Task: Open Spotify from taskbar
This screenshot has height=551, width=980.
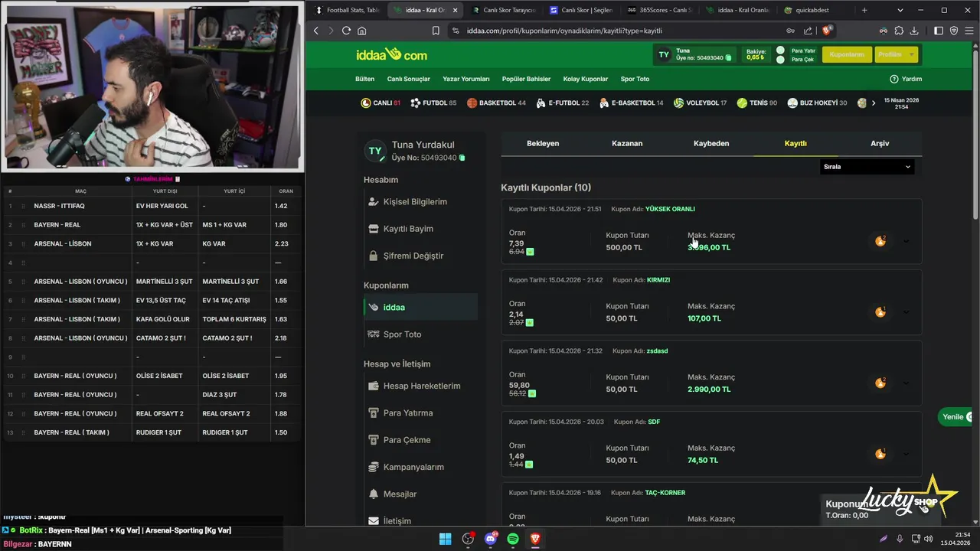Action: (x=513, y=539)
